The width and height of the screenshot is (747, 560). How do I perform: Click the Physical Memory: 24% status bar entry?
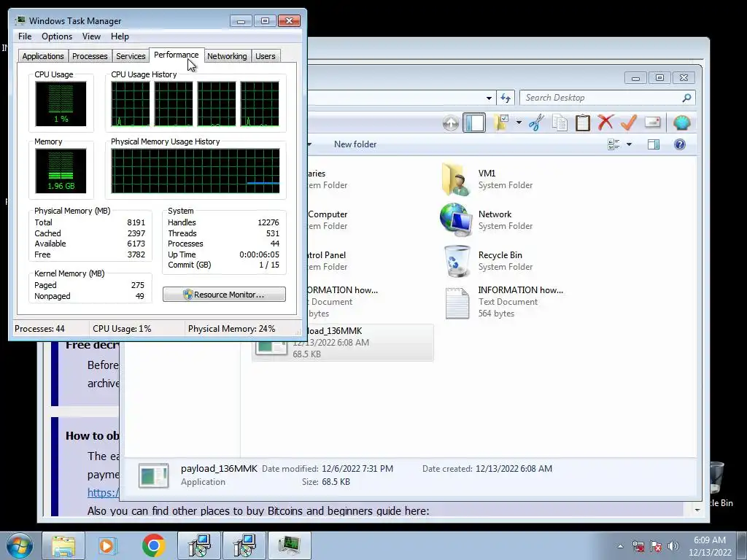tap(231, 329)
